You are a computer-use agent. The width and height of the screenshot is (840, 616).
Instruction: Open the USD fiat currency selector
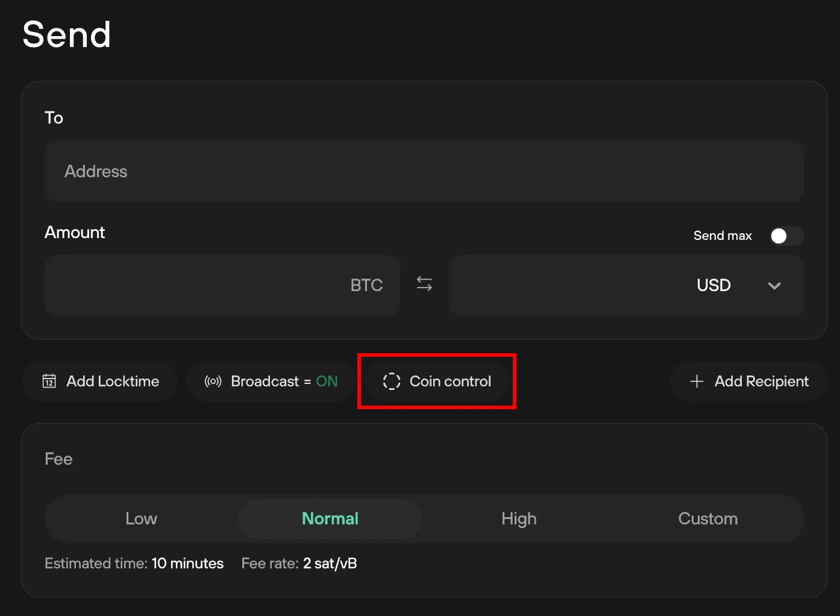(x=714, y=285)
